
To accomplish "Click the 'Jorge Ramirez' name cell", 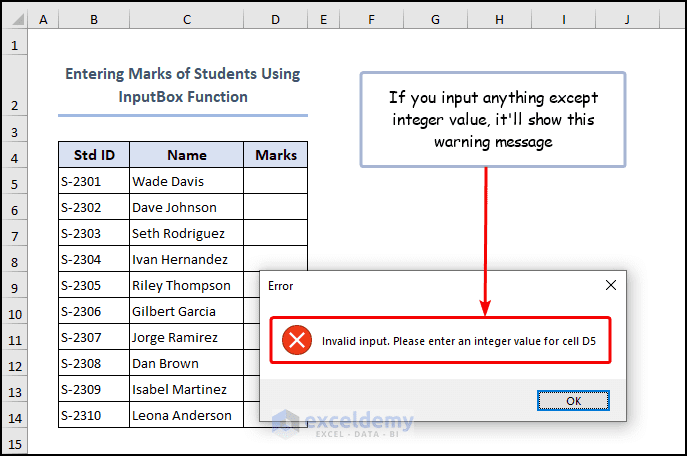I will pos(187,337).
